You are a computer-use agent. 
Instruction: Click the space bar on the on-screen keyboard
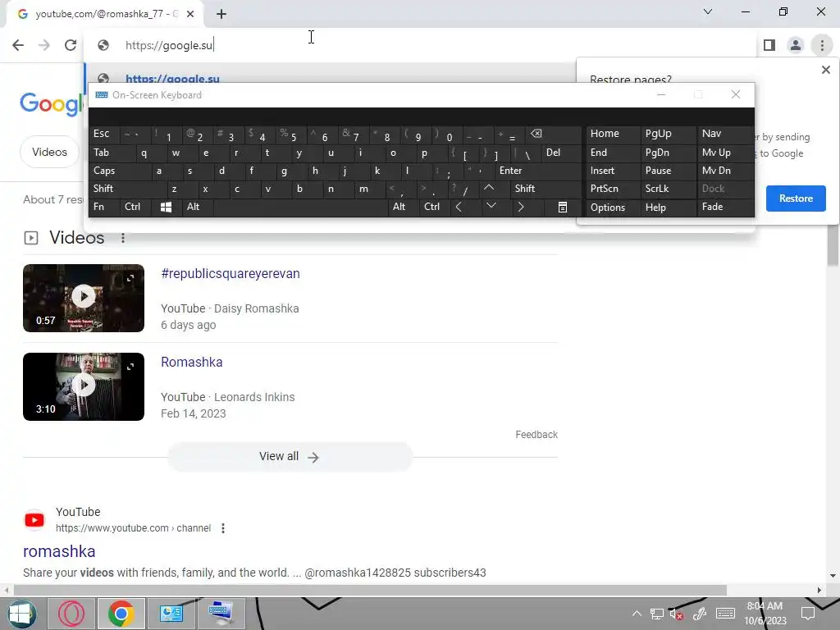[x=300, y=207]
